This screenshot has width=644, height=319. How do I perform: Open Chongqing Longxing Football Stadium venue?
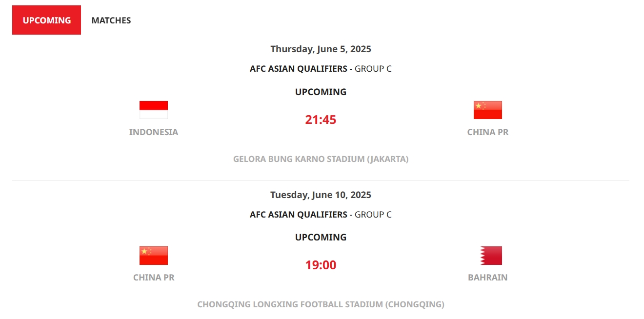click(x=321, y=304)
